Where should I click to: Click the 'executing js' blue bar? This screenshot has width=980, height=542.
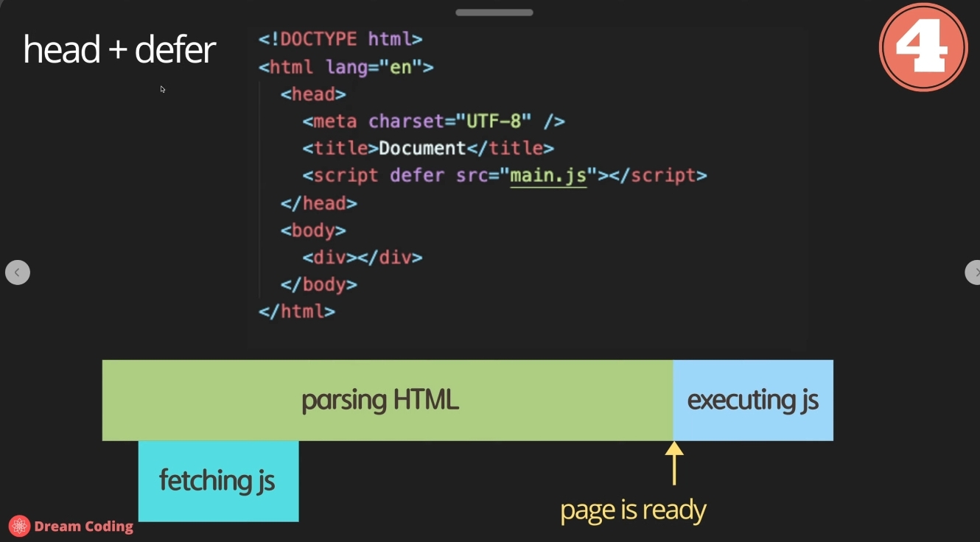753,400
